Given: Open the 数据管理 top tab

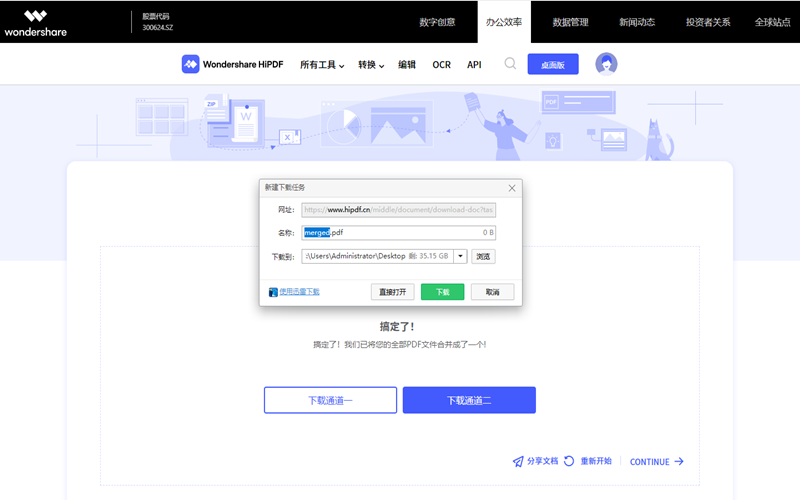Looking at the screenshot, I should click(570, 22).
